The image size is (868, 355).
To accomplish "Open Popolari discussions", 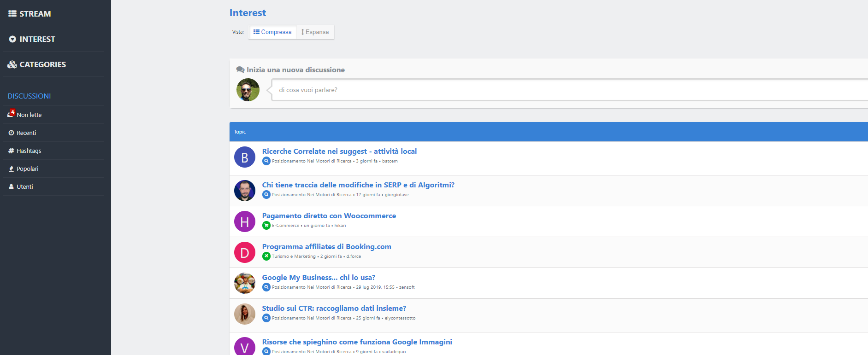I will click(x=28, y=169).
